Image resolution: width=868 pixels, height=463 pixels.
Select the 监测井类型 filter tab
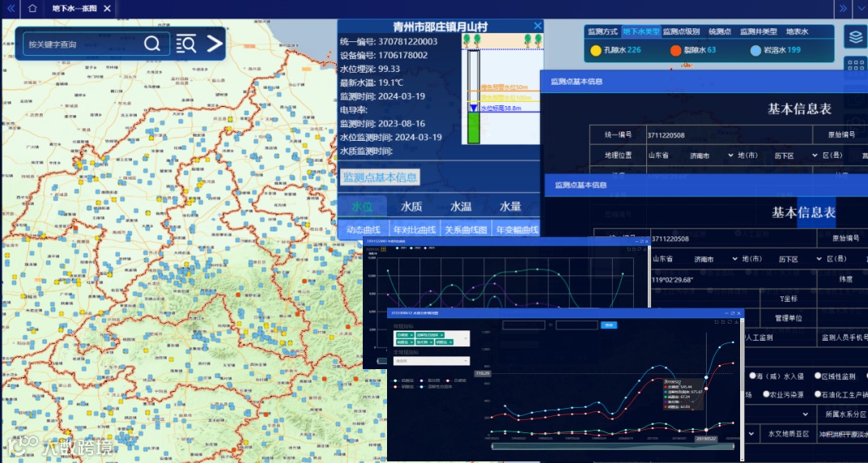click(x=759, y=32)
